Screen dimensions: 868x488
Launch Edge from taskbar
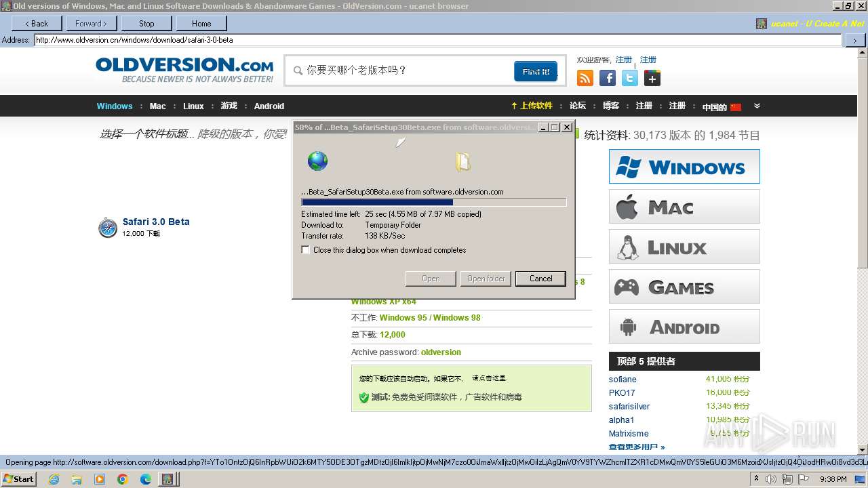click(x=146, y=479)
